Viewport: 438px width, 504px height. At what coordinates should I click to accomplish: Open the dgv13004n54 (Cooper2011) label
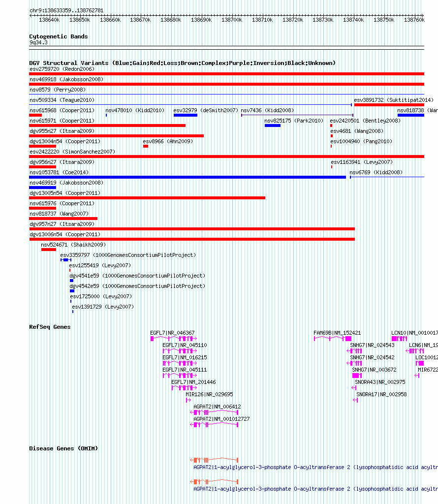(x=65, y=141)
